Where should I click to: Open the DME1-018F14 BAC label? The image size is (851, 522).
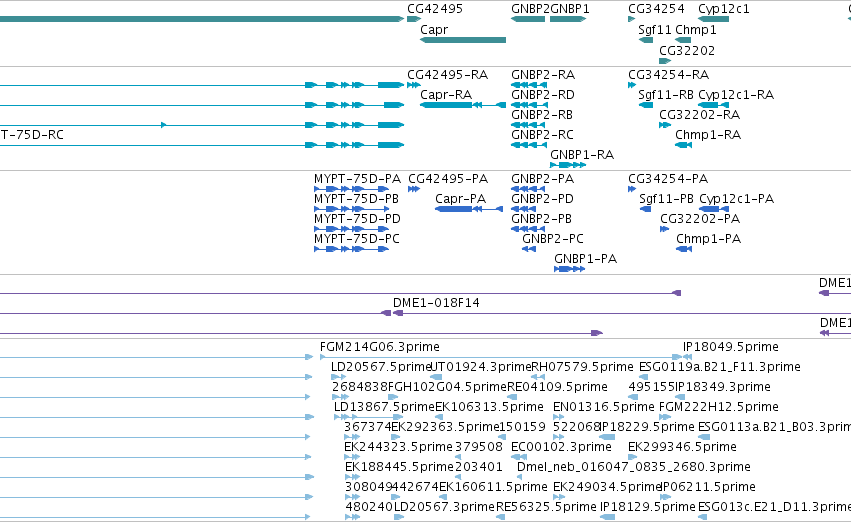(436, 303)
